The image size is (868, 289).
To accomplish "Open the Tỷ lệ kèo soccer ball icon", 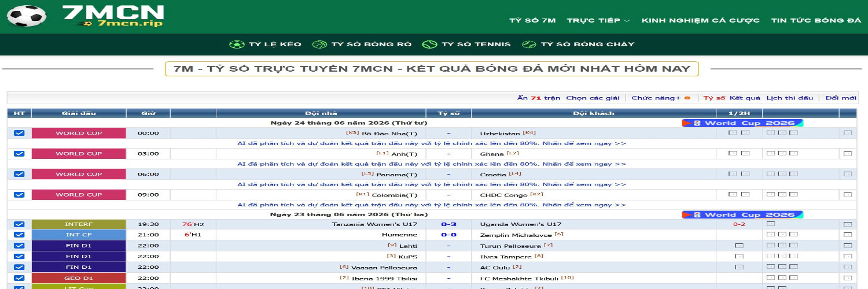I will pyautogui.click(x=237, y=45).
